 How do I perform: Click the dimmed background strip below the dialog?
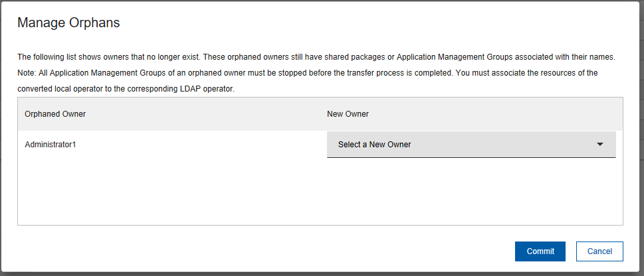pos(322,273)
